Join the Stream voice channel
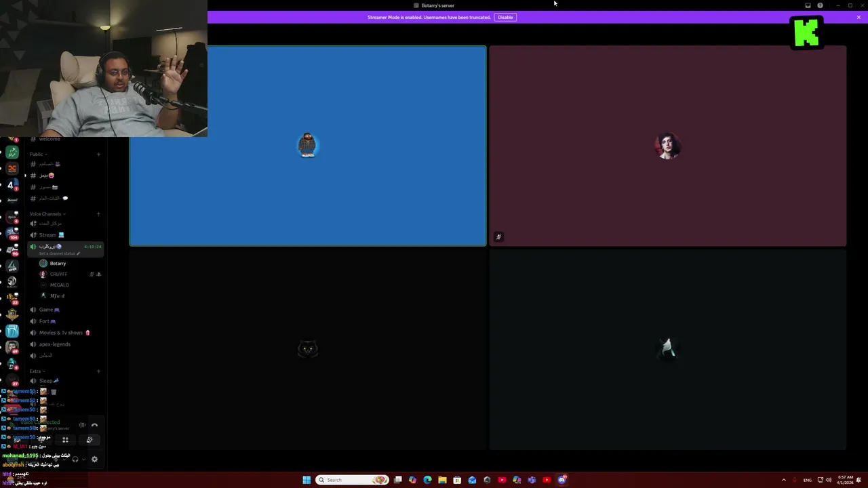This screenshot has height=488, width=868. pos(65,235)
